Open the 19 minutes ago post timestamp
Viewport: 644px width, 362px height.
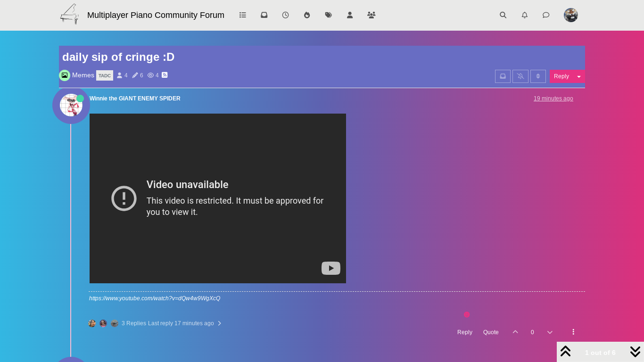coord(553,99)
